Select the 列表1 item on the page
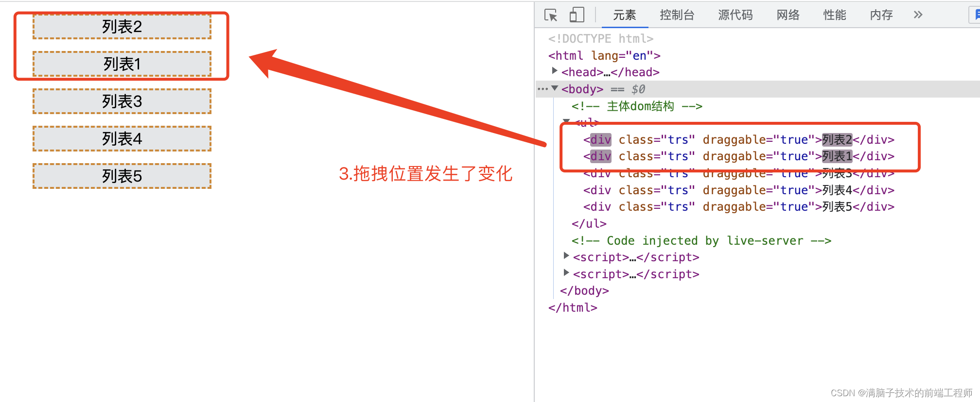The image size is (980, 402). click(122, 64)
